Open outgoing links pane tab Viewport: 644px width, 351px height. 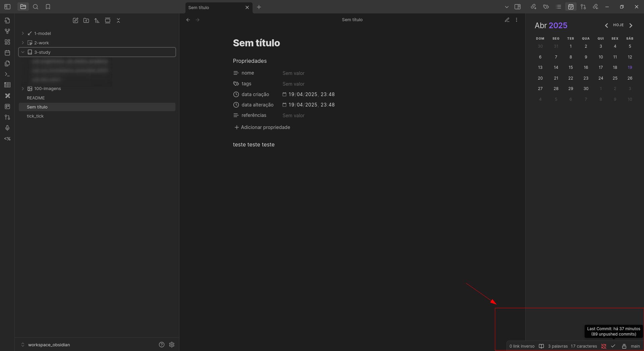click(x=534, y=7)
